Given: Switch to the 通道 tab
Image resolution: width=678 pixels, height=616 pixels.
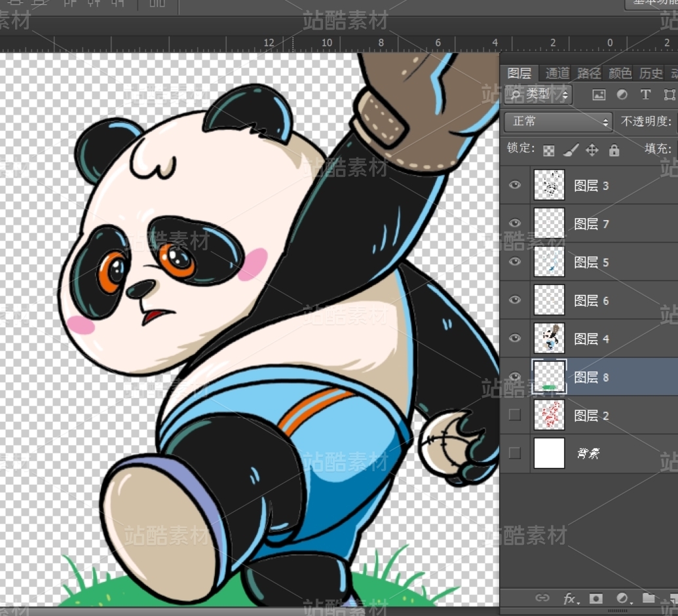Looking at the screenshot, I should (557, 73).
